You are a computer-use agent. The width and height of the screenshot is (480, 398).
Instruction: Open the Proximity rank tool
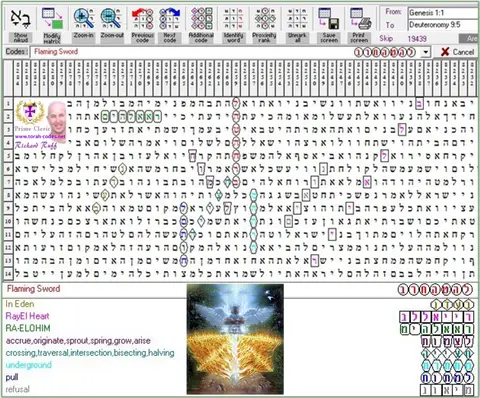click(x=264, y=19)
